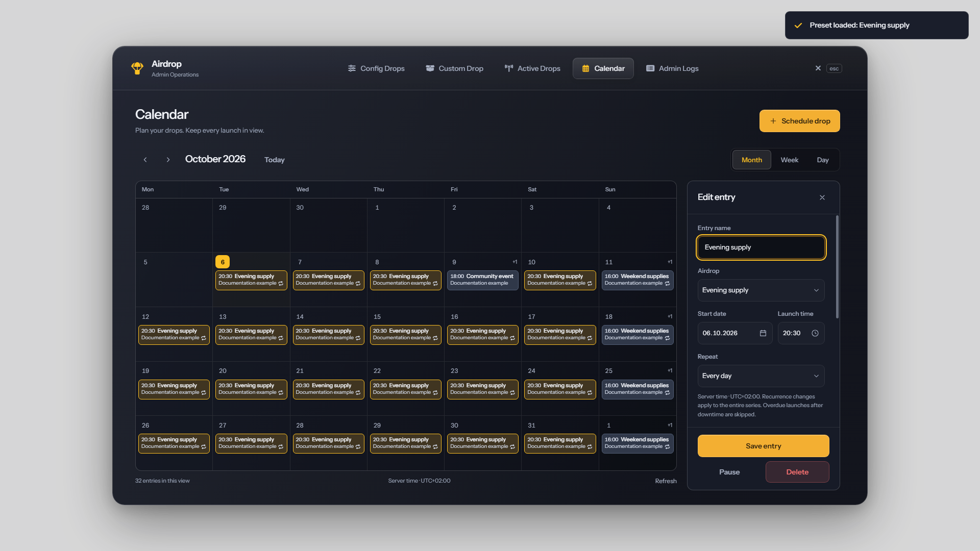Viewport: 980px width, 551px height.
Task: Close the Edit entry panel
Action: click(x=822, y=197)
